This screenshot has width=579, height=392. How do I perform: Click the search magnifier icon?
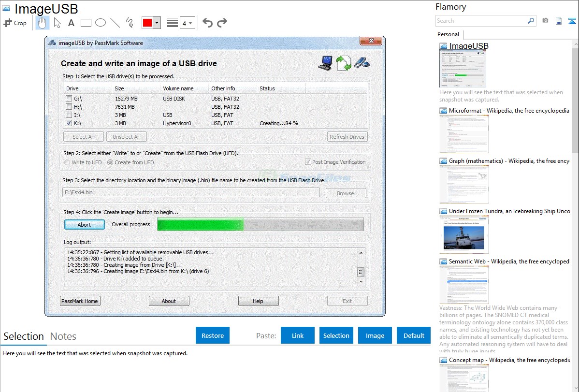click(x=531, y=21)
